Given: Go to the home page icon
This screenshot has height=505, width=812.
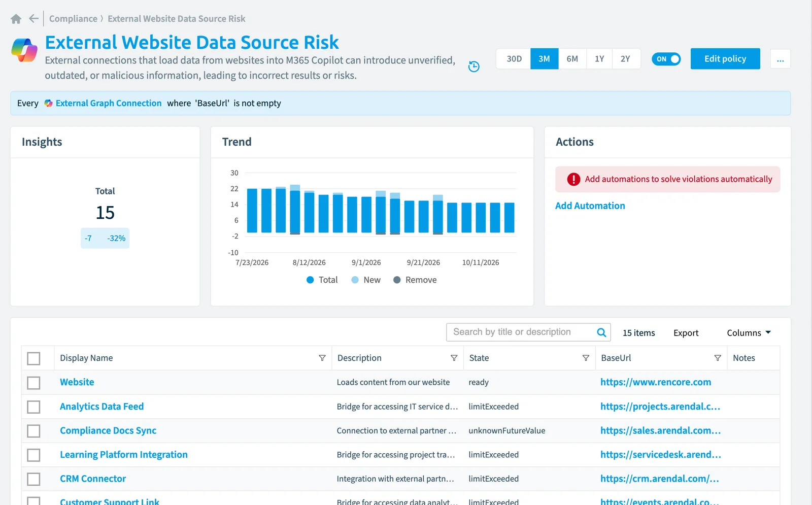Looking at the screenshot, I should point(16,19).
